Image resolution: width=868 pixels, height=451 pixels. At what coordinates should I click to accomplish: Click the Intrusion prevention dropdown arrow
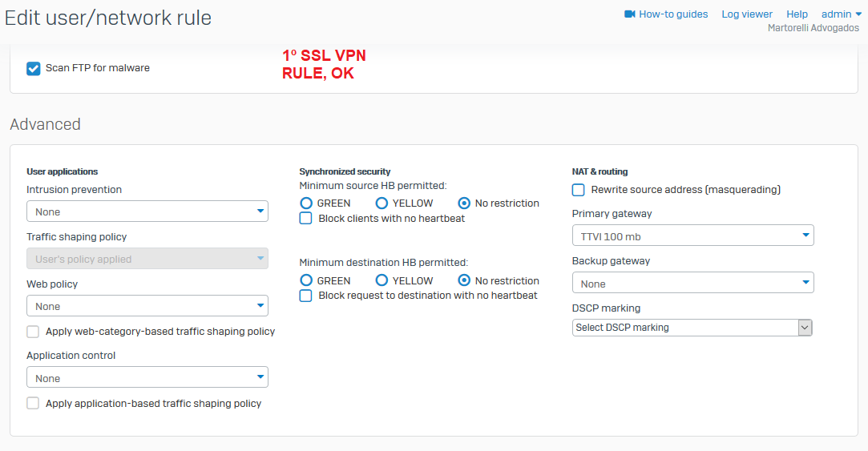[x=260, y=211]
